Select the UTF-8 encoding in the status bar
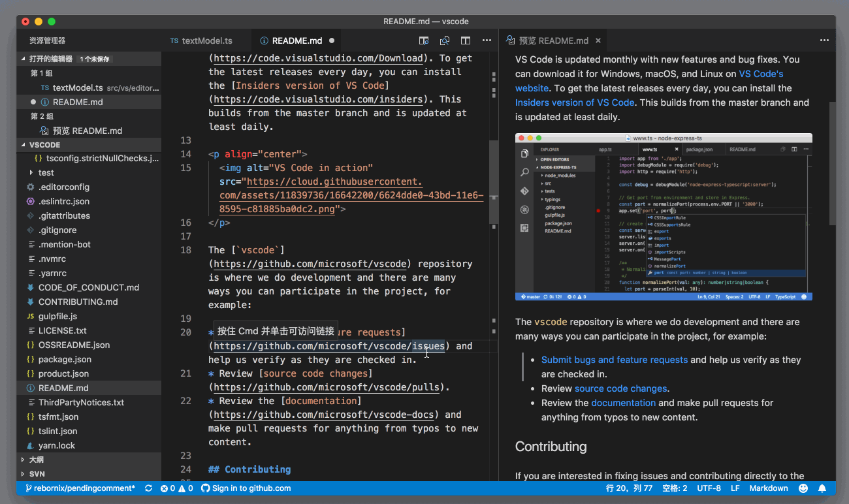The height and width of the screenshot is (504, 849). (x=709, y=488)
